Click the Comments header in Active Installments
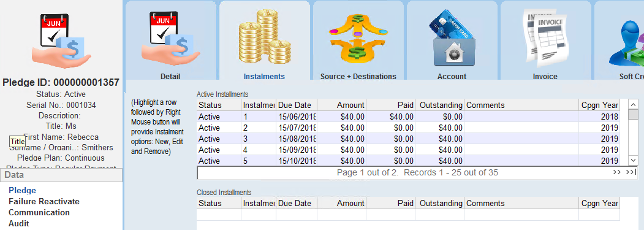This screenshot has height=230, width=644. (522, 105)
